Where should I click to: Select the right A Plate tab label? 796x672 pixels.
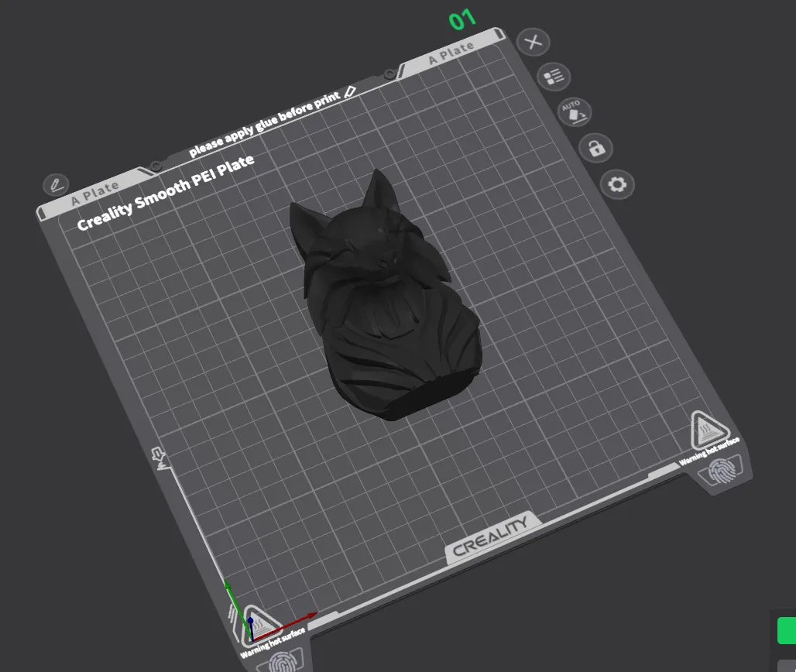451,53
